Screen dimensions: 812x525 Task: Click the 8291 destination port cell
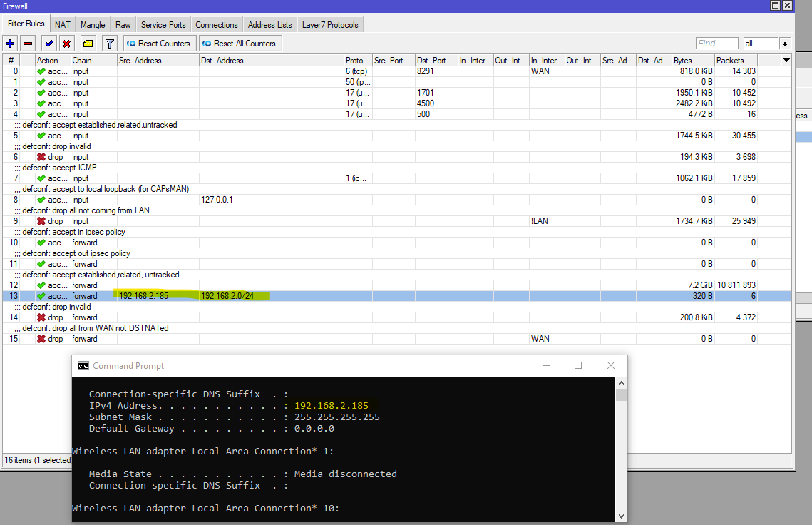point(436,71)
